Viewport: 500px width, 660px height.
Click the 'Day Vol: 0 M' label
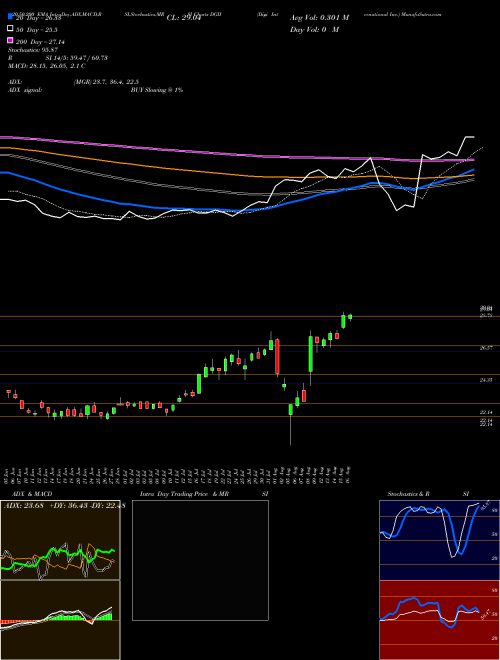click(x=314, y=29)
